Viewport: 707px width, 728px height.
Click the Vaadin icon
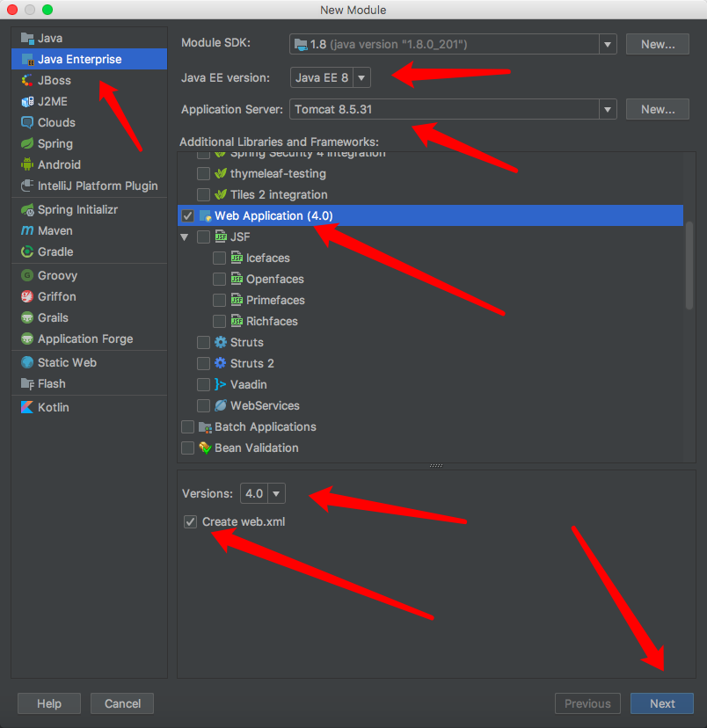[x=221, y=384]
